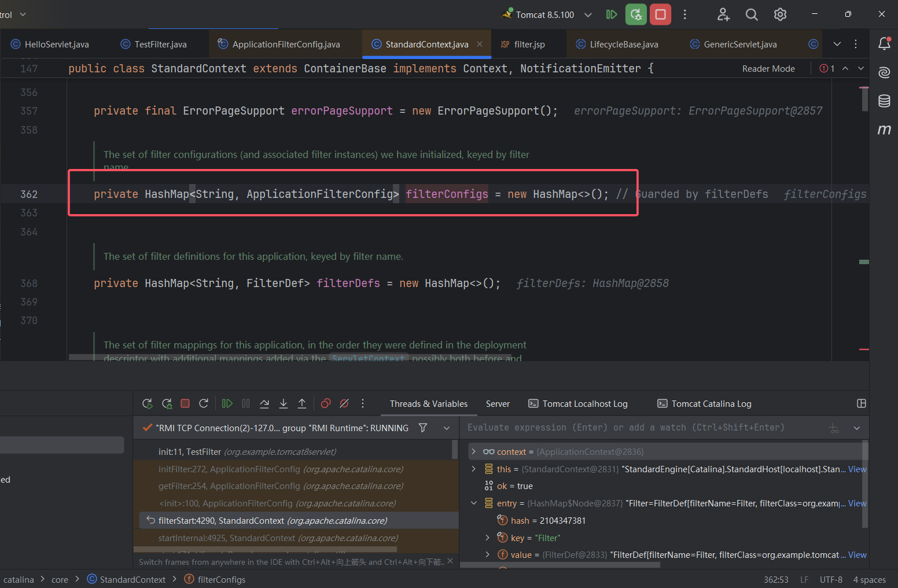This screenshot has width=898, height=588.
Task: Expand the key field node
Action: [488, 538]
